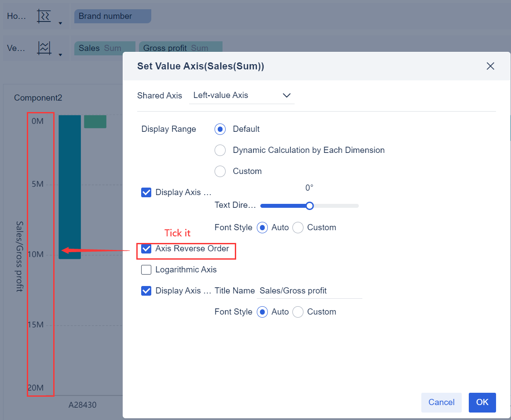Select the Brand number field pill
This screenshot has height=420, width=511.
tap(112, 16)
